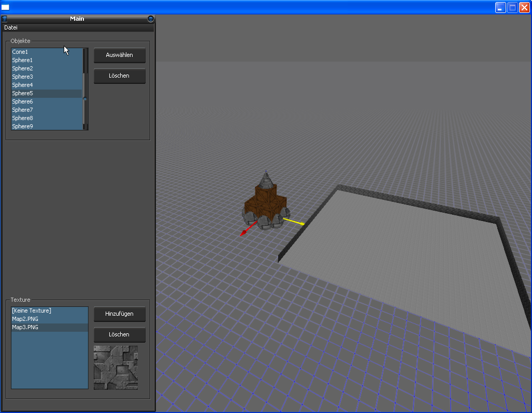Click Hinzufügen to add a texture
This screenshot has width=532, height=413.
point(120,314)
